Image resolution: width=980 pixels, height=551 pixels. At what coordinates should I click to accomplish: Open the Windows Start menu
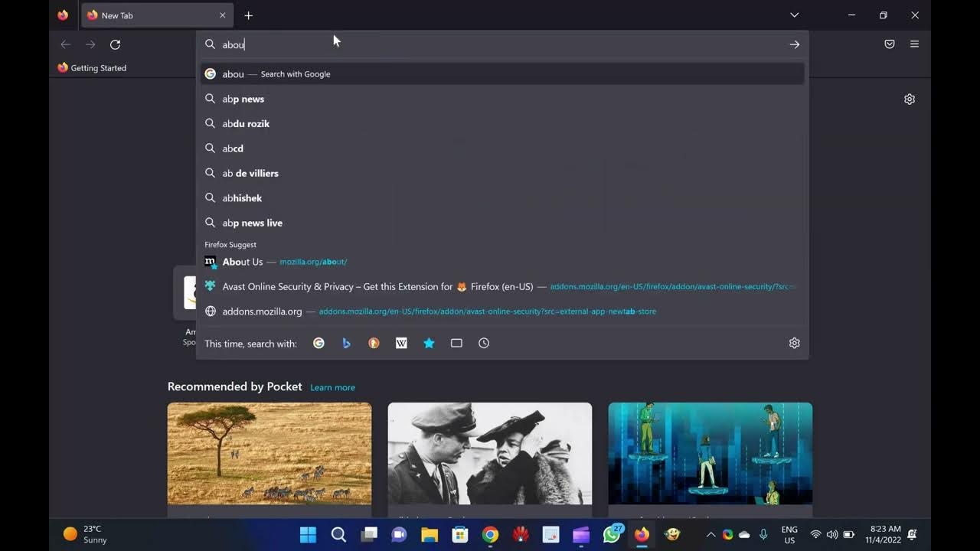(x=308, y=535)
